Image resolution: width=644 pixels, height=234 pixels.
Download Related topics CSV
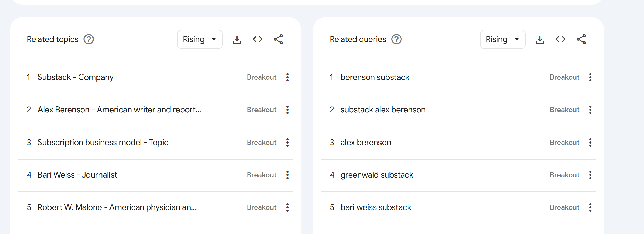click(x=237, y=39)
